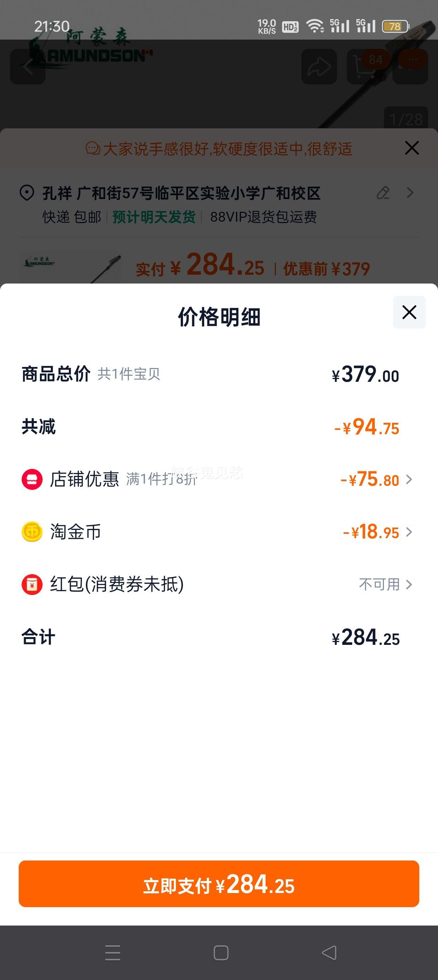Dismiss the review tip banner
Screen dimensions: 438x980
coord(412,148)
